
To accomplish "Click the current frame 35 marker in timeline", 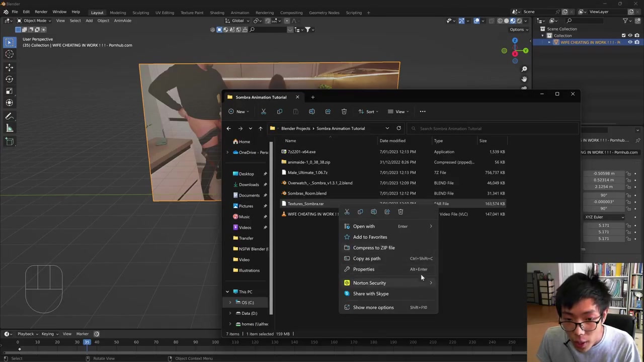I will click(87, 342).
